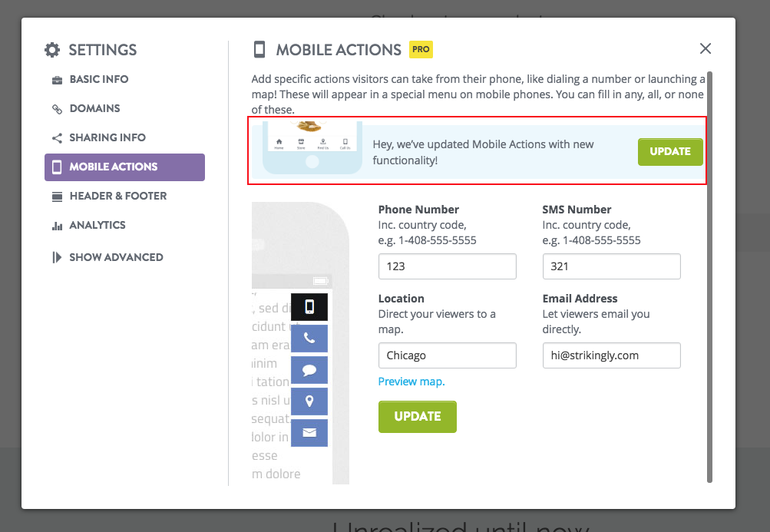Click the Analytics bar-chart icon
The width and height of the screenshot is (770, 532).
pos(58,225)
